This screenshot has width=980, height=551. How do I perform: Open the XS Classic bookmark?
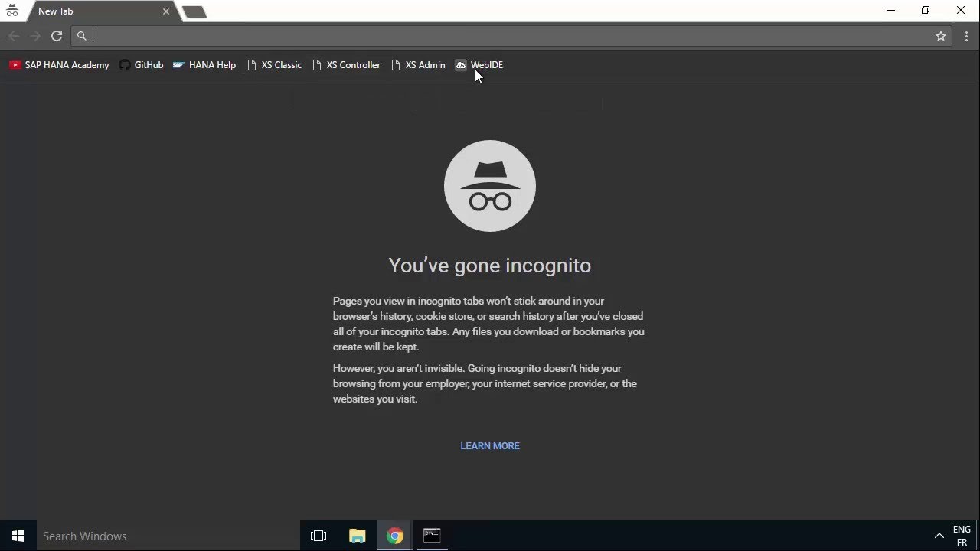[x=274, y=65]
